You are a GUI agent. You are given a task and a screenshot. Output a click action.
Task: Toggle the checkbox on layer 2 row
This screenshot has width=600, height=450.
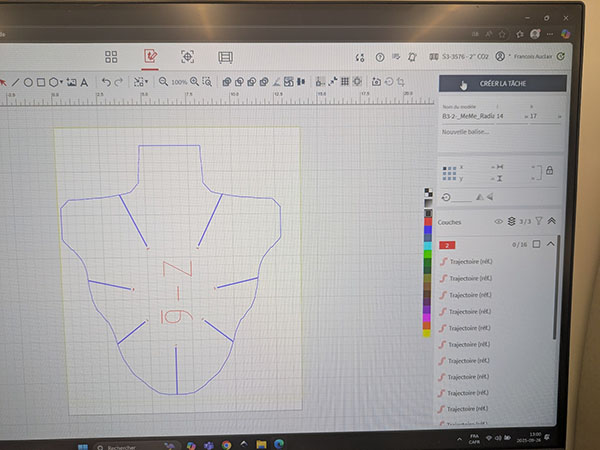[536, 244]
